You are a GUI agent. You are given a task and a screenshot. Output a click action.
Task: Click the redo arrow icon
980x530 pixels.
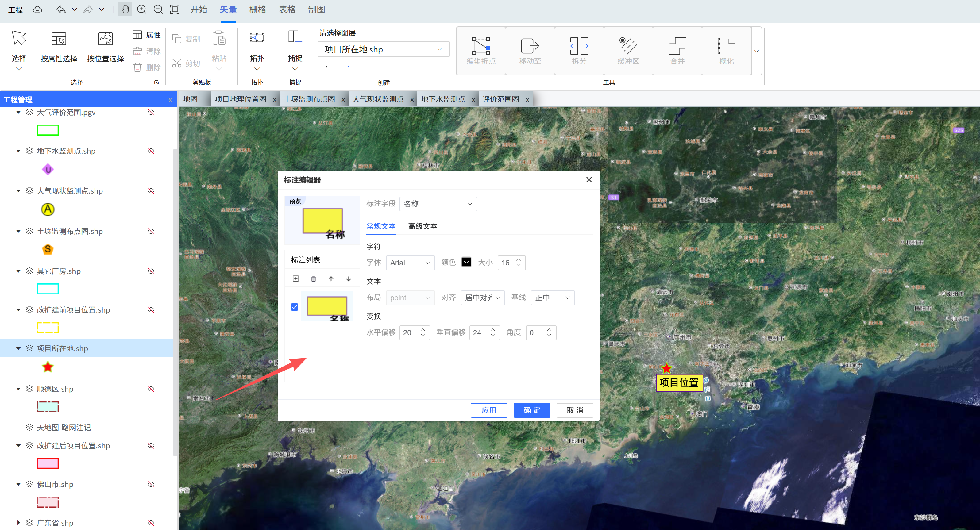click(88, 10)
